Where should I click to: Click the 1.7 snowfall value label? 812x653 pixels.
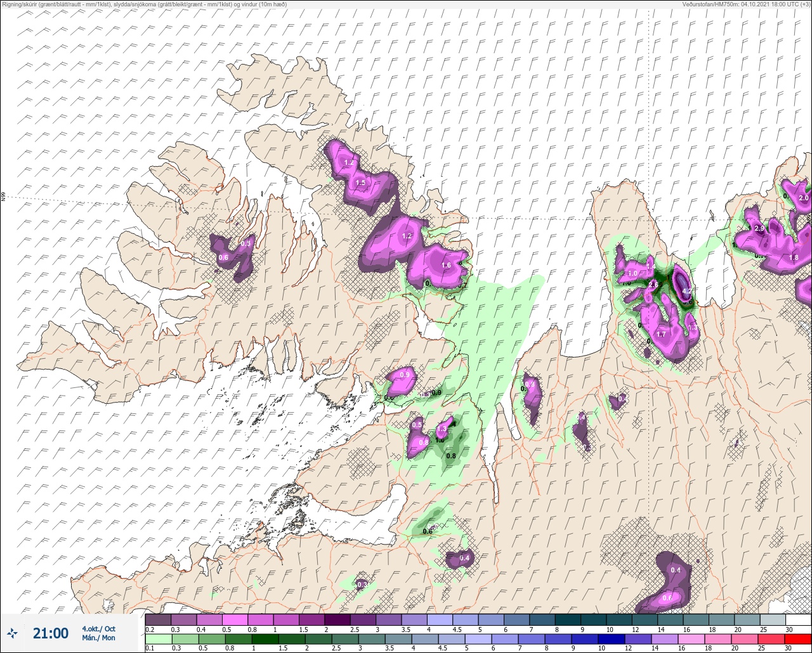(661, 334)
